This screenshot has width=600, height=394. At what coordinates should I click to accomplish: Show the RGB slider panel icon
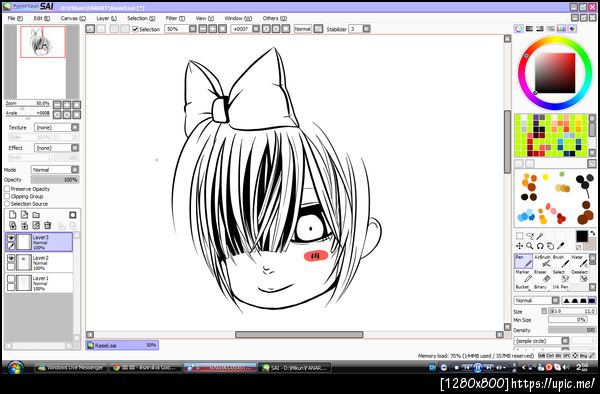[529, 29]
